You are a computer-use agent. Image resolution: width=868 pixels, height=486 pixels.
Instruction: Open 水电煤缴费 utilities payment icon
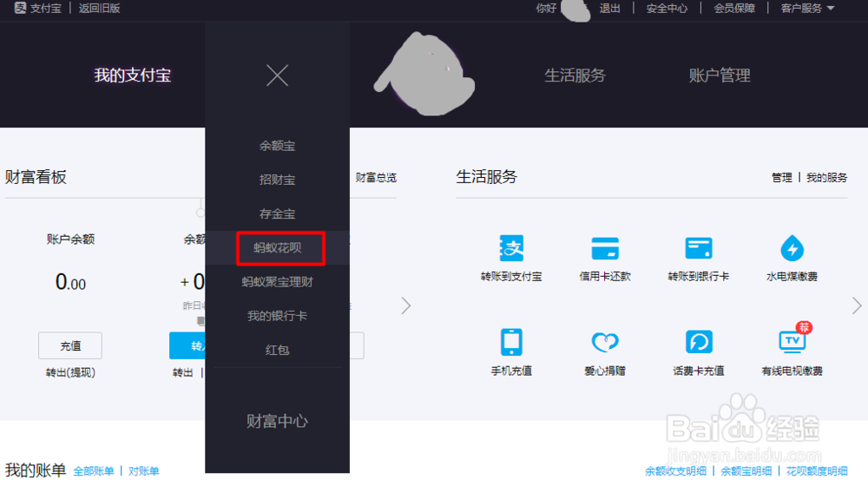tap(792, 248)
